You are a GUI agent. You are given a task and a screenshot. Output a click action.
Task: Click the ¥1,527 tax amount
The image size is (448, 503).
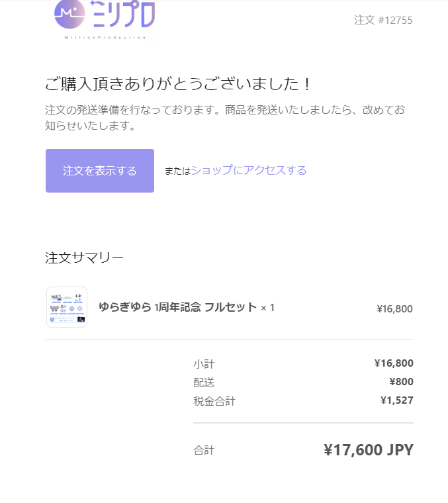(x=396, y=400)
